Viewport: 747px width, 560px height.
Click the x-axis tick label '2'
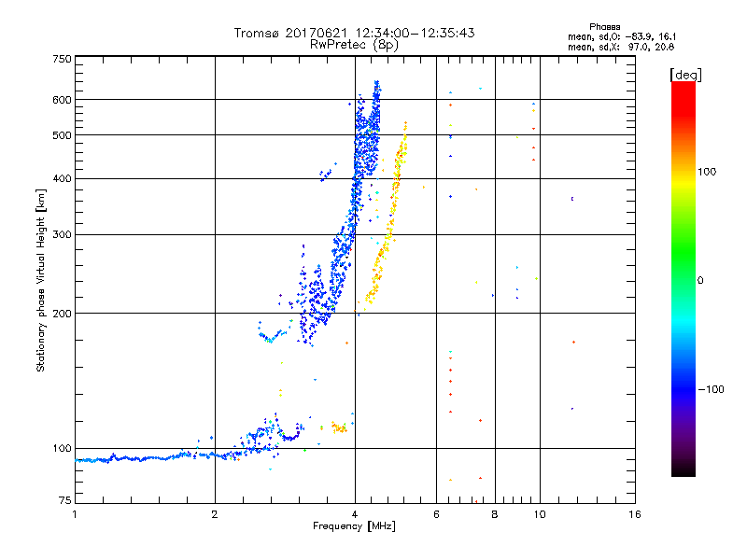(215, 514)
